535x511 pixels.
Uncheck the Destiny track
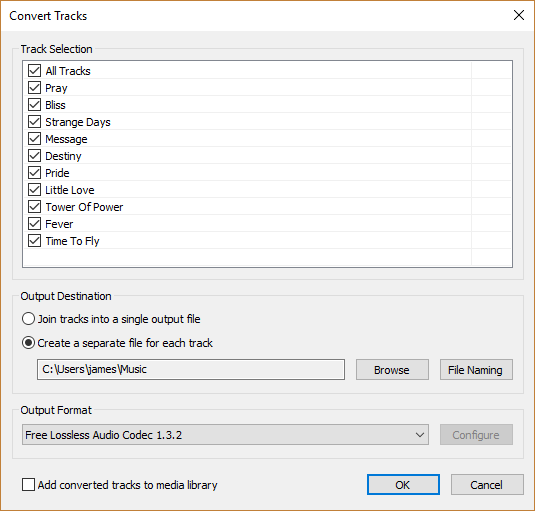[34, 156]
